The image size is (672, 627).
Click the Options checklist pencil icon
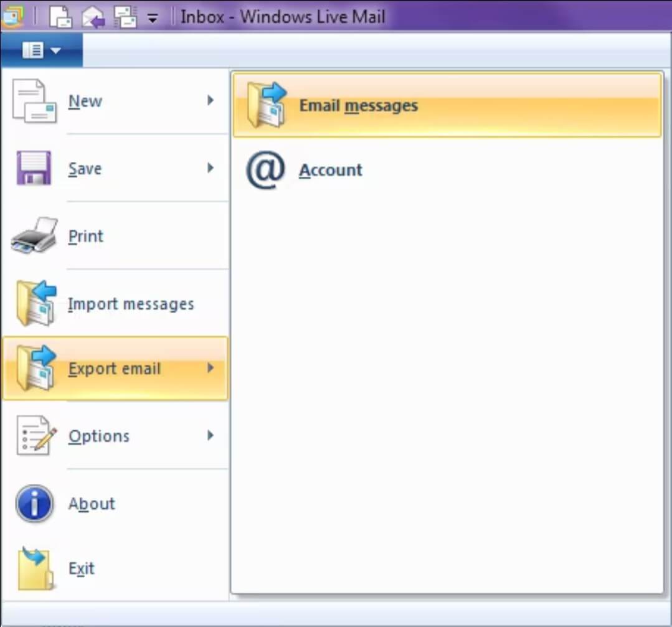[x=36, y=435]
